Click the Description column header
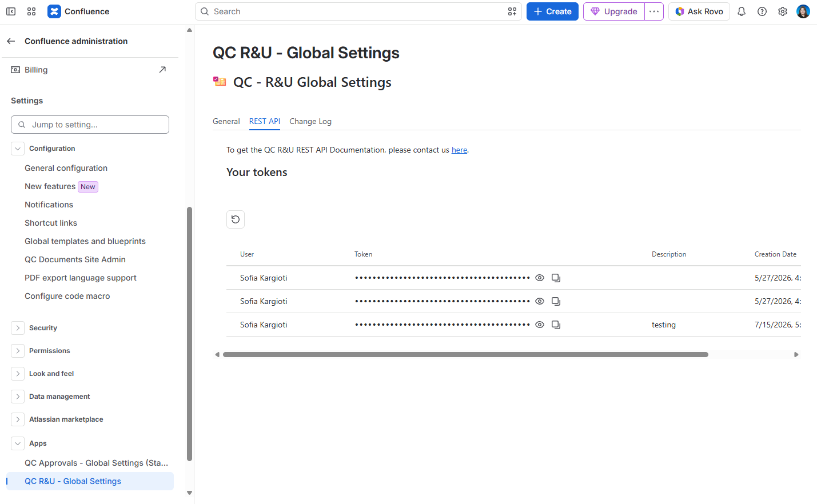The height and width of the screenshot is (504, 817). (669, 254)
